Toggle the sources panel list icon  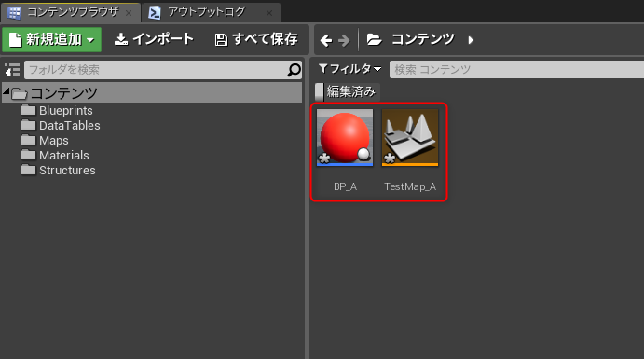(x=12, y=70)
